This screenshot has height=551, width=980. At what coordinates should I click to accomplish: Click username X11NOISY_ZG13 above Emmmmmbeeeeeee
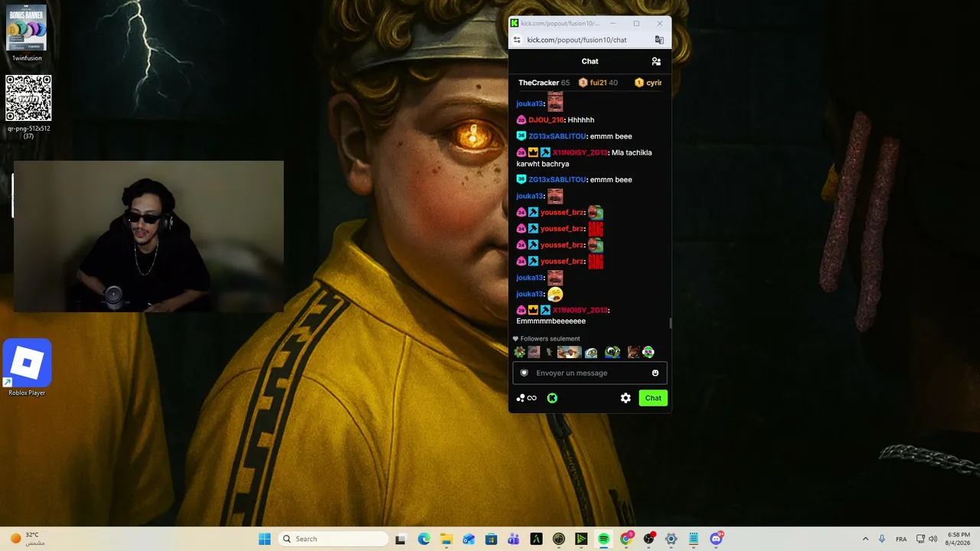pos(580,310)
